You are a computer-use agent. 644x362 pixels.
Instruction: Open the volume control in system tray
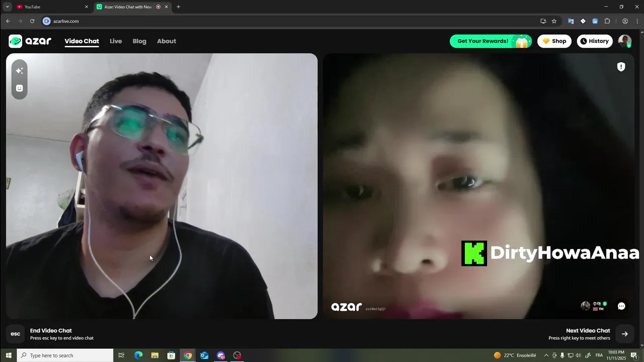coord(578,355)
